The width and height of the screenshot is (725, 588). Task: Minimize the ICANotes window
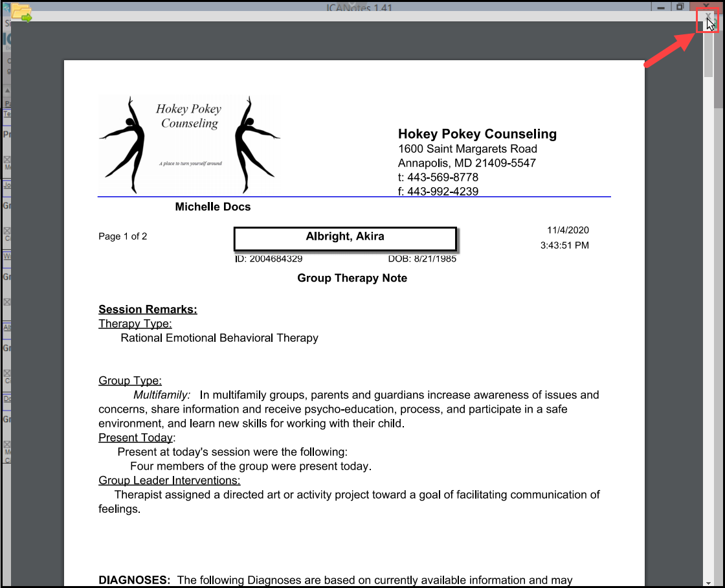661,6
